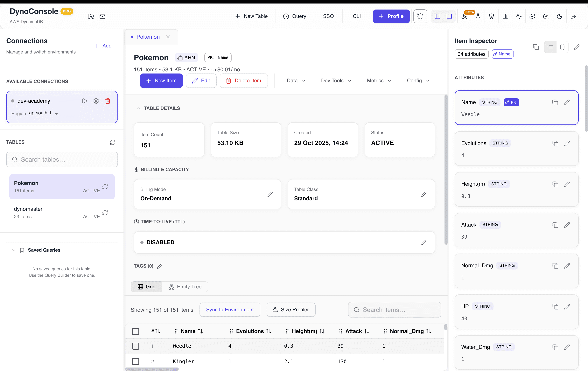The height and width of the screenshot is (371, 588).
Task: Edit the item in Item Inspector header
Action: click(577, 47)
